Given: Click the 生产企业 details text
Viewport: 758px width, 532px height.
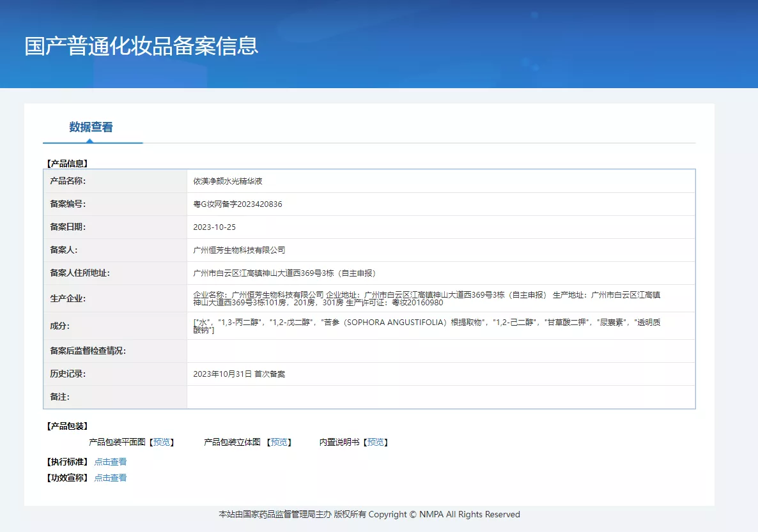Looking at the screenshot, I should (x=426, y=298).
